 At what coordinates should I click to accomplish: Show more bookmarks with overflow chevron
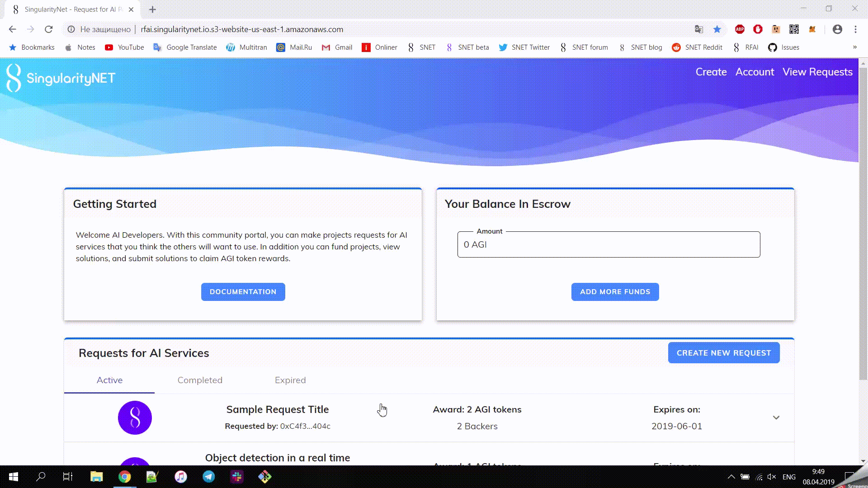854,47
